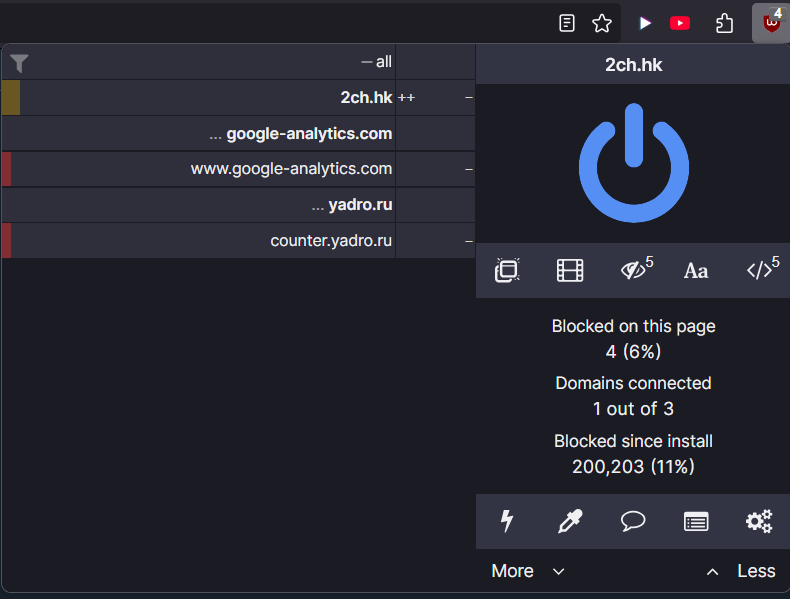Click yellow color cell beside 2ch.hk
790x599 pixels.
click(x=11, y=97)
